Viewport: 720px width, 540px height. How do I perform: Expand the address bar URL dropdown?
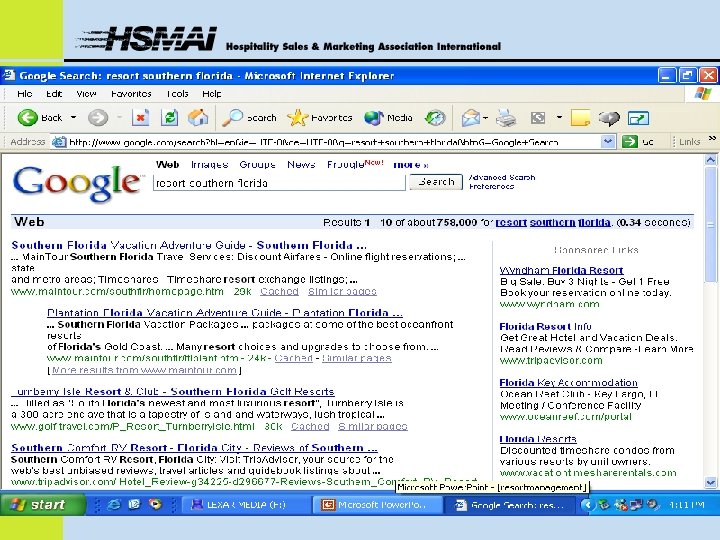(x=608, y=141)
